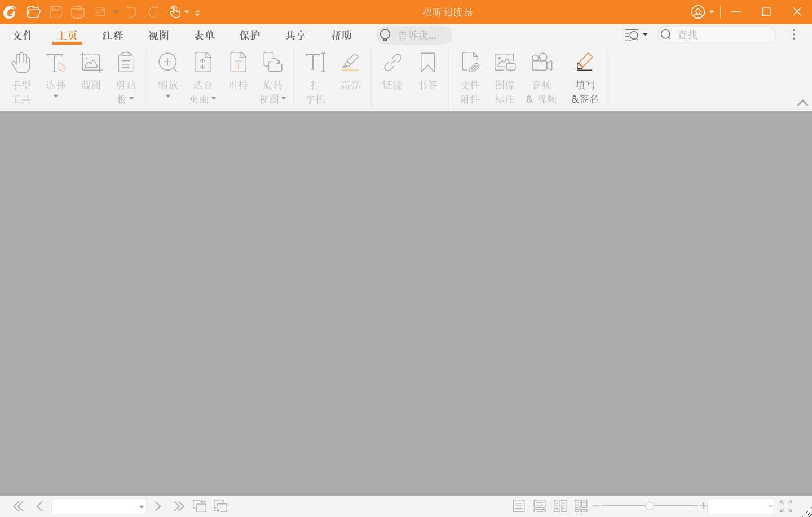This screenshot has width=812, height=517.
Task: Expand the quick access customize arrow
Action: [x=197, y=12]
